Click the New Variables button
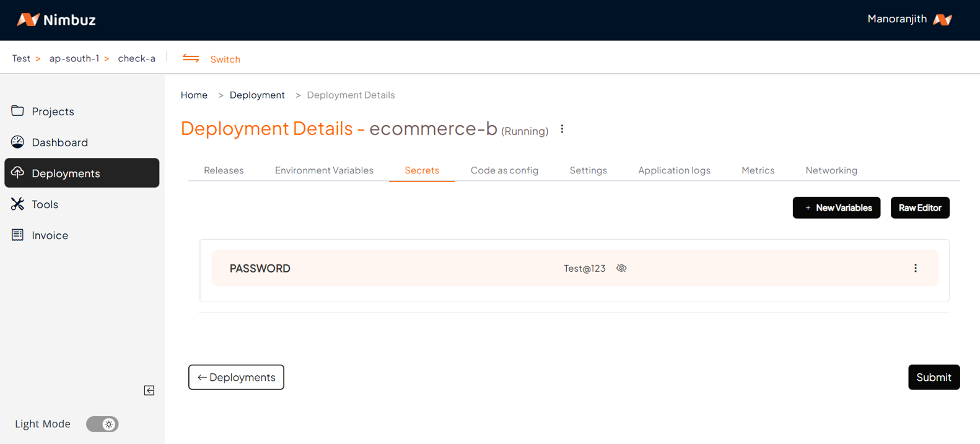980x444 pixels. (x=836, y=208)
